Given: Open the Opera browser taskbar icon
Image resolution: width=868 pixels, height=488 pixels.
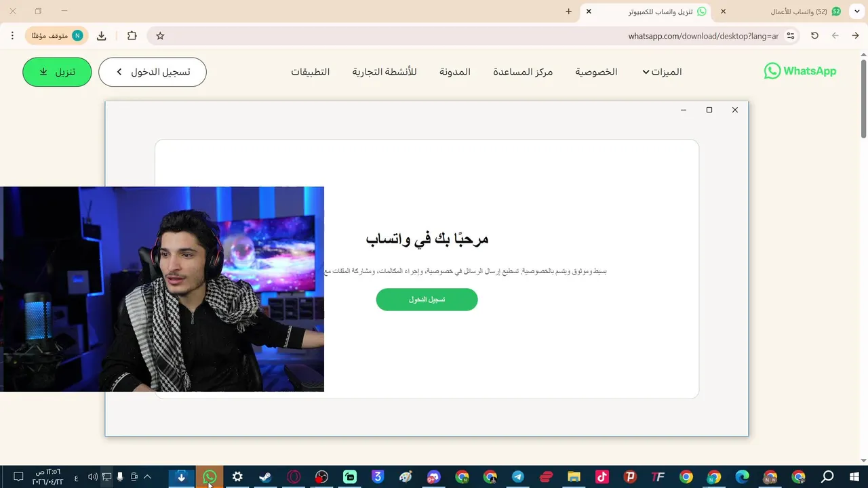Looking at the screenshot, I should (294, 477).
